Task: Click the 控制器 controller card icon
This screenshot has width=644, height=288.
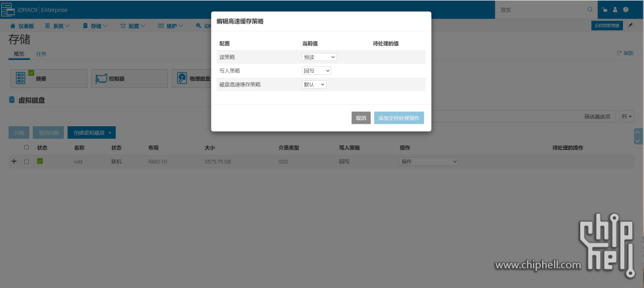Action: coord(101,78)
